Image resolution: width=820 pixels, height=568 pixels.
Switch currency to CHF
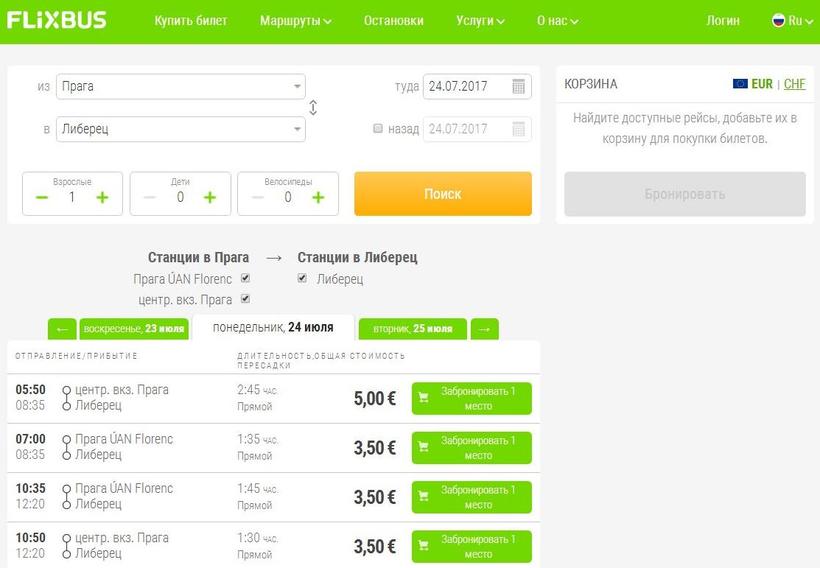click(x=794, y=84)
